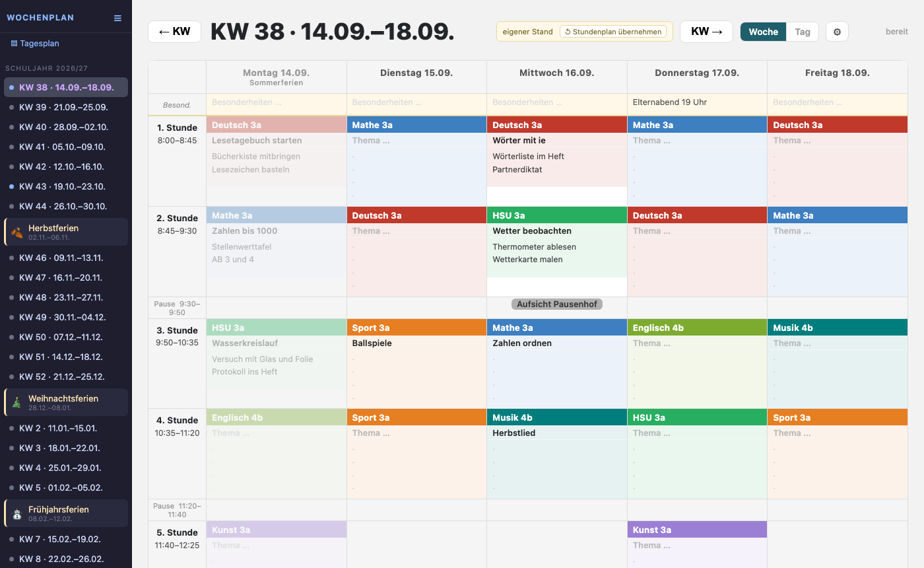Select KW 39 · 21.09.–25.09. in the sidebar
Viewport: 924px width, 568px height.
pos(66,107)
